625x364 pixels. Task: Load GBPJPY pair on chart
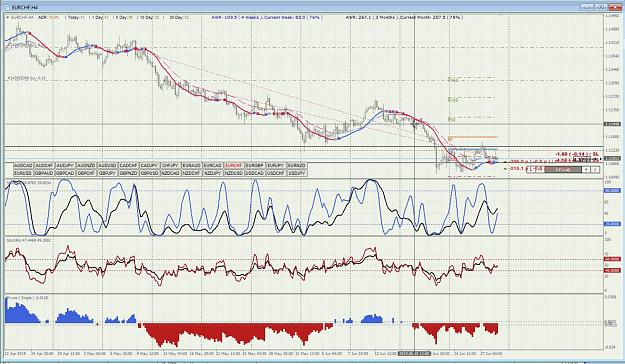(108, 173)
